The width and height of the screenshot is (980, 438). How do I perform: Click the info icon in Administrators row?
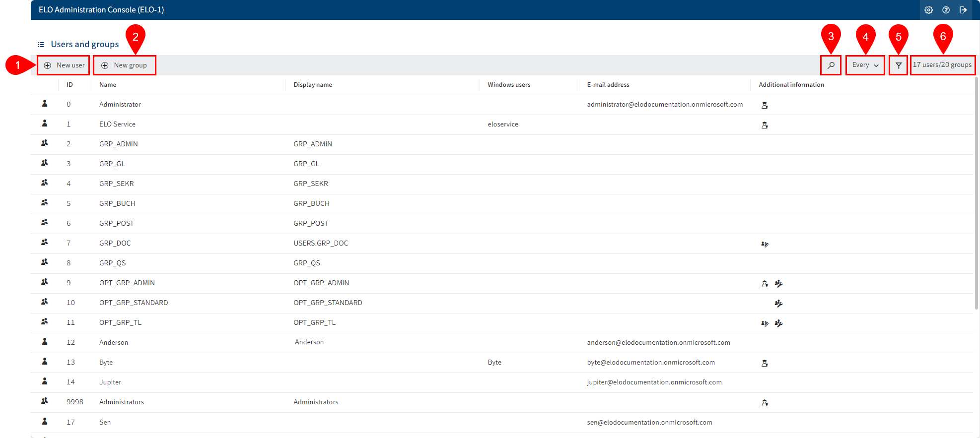click(x=765, y=403)
